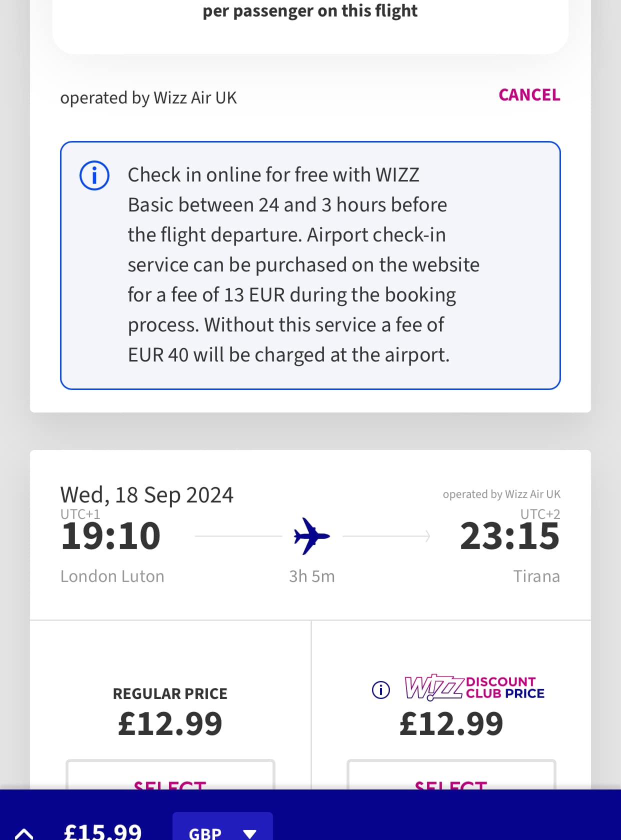621x840 pixels.
Task: Tap the 19:10 departure time
Action: pyautogui.click(x=110, y=536)
